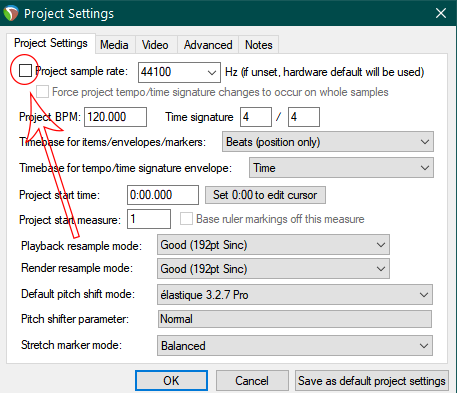Click the Project BPM input field
This screenshot has height=393, width=457.
coord(115,117)
